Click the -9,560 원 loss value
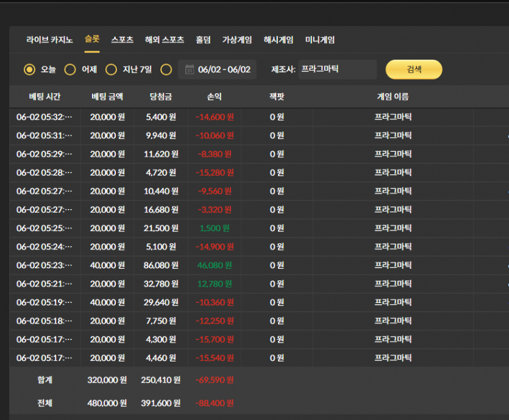Image resolution: width=509 pixels, height=420 pixels. pyautogui.click(x=215, y=191)
